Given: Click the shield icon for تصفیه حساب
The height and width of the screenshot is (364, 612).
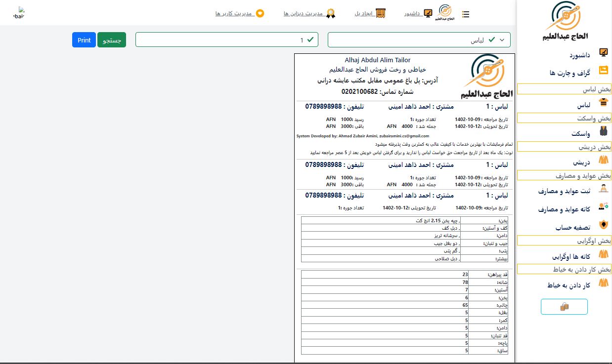Looking at the screenshot, I should 603,225.
